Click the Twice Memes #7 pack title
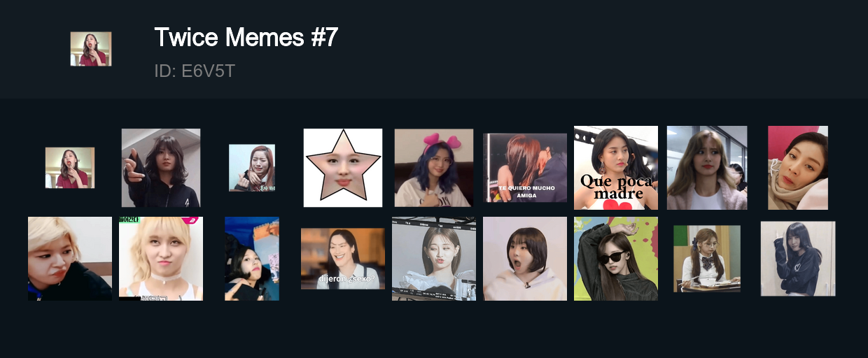868x358 pixels. (x=246, y=37)
